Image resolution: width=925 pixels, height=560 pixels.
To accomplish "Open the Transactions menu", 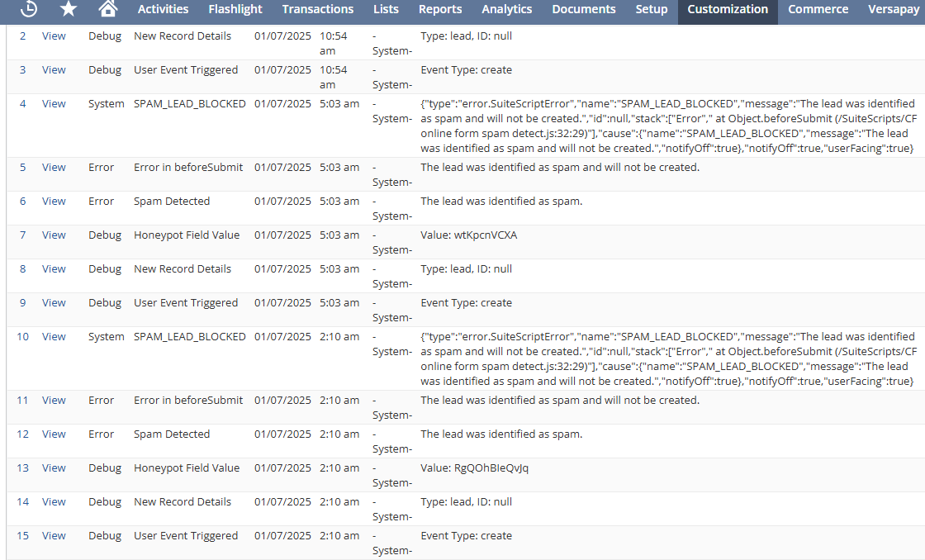I will coord(318,9).
